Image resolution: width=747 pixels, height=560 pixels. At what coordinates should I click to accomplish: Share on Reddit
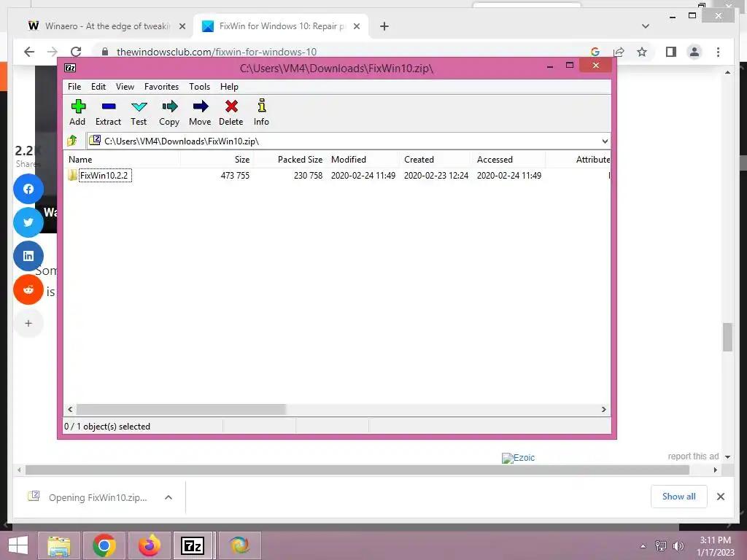pyautogui.click(x=28, y=289)
